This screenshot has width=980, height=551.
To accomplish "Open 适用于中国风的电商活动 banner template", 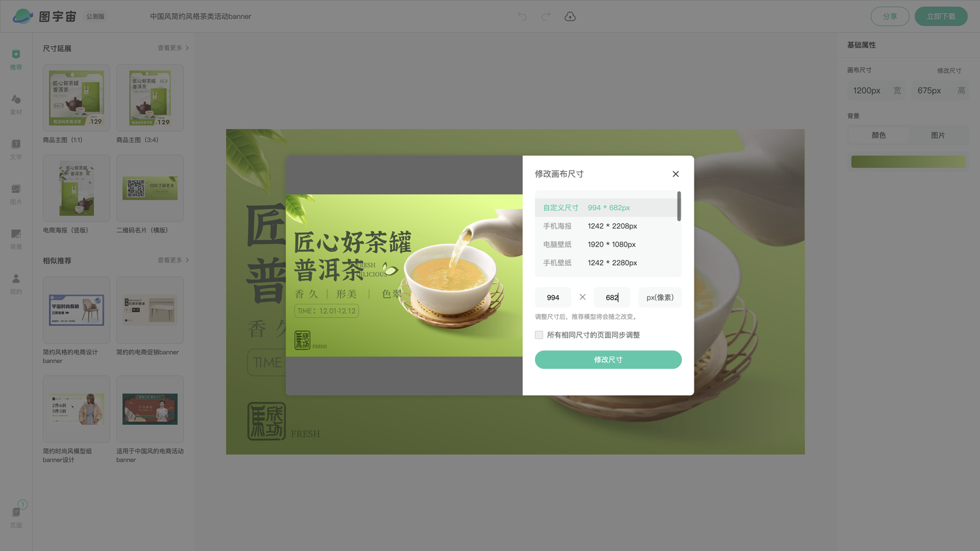I will click(150, 409).
